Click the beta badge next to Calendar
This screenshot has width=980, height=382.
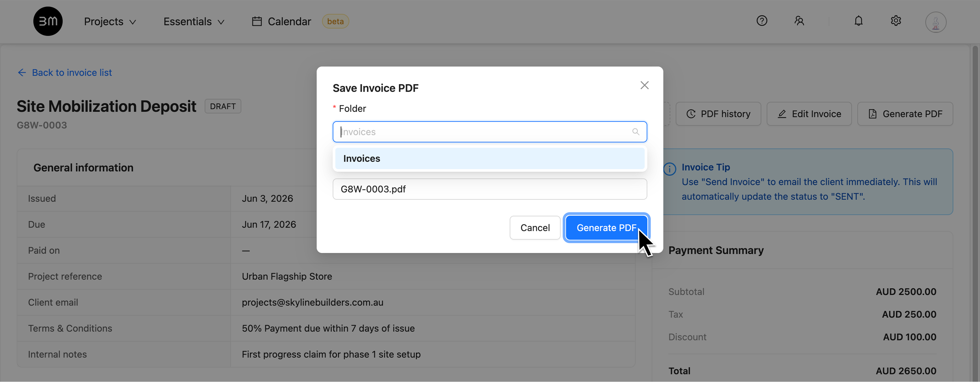(x=335, y=21)
